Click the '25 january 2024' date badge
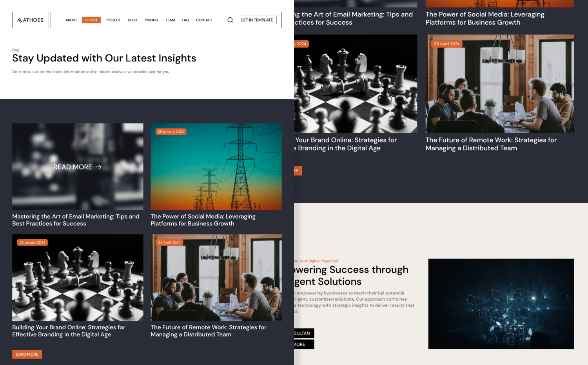 coord(171,132)
